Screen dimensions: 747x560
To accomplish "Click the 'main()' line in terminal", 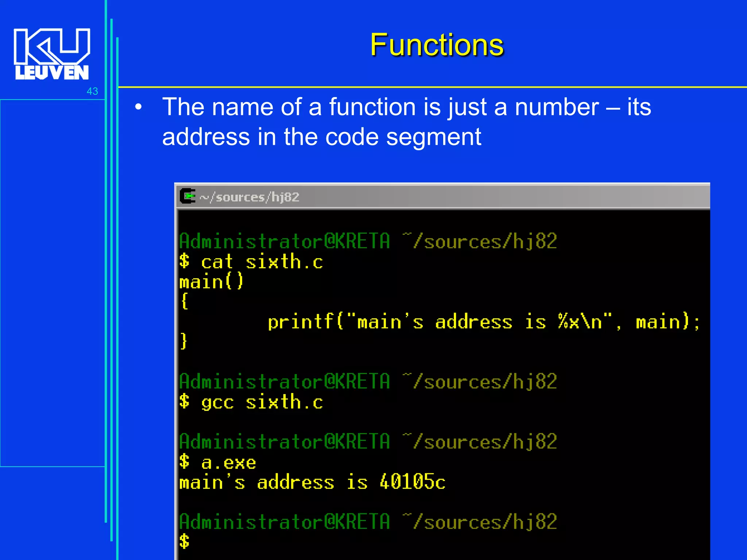I will click(x=211, y=282).
